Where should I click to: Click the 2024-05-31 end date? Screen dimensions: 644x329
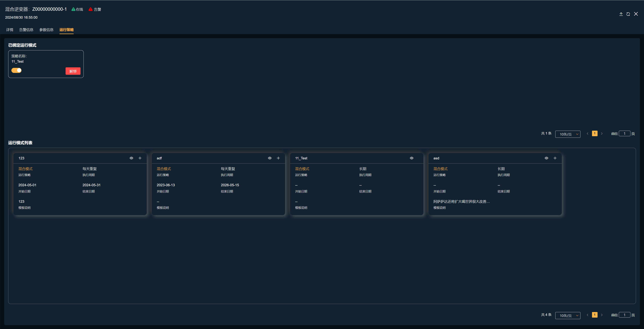click(92, 185)
